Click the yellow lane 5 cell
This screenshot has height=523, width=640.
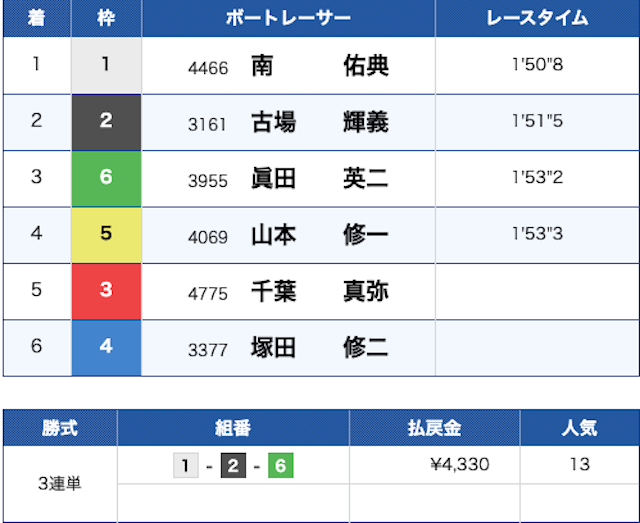pyautogui.click(x=106, y=235)
